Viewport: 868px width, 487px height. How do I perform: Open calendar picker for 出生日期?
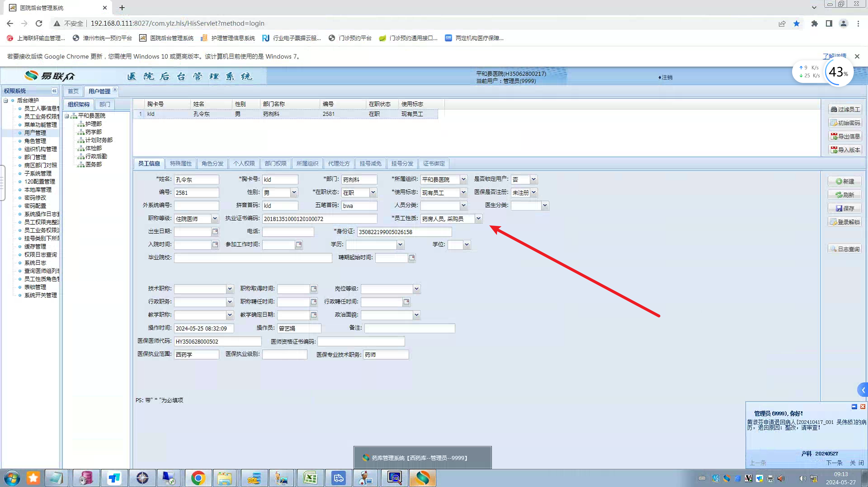[x=215, y=232]
